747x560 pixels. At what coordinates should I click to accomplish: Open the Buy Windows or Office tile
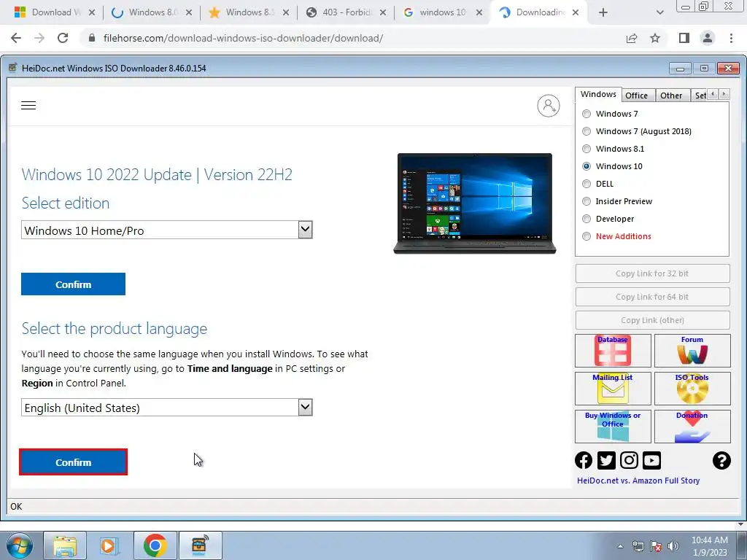point(613,427)
